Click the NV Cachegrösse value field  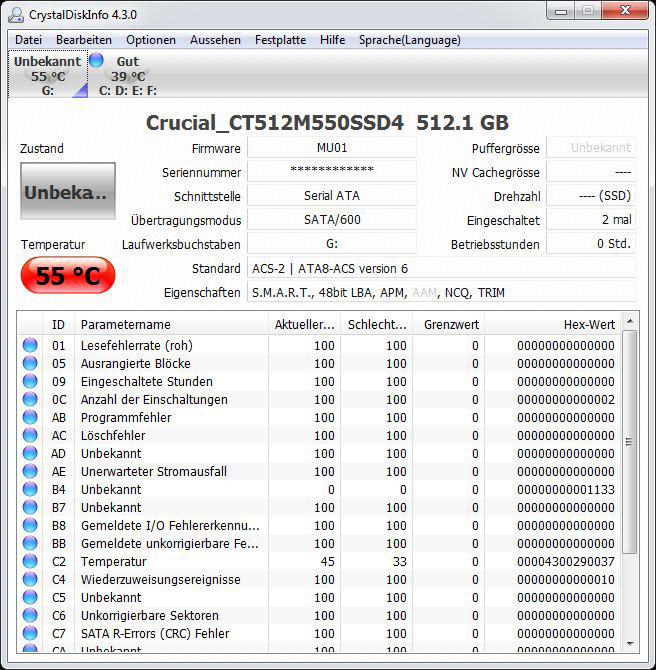click(x=591, y=172)
